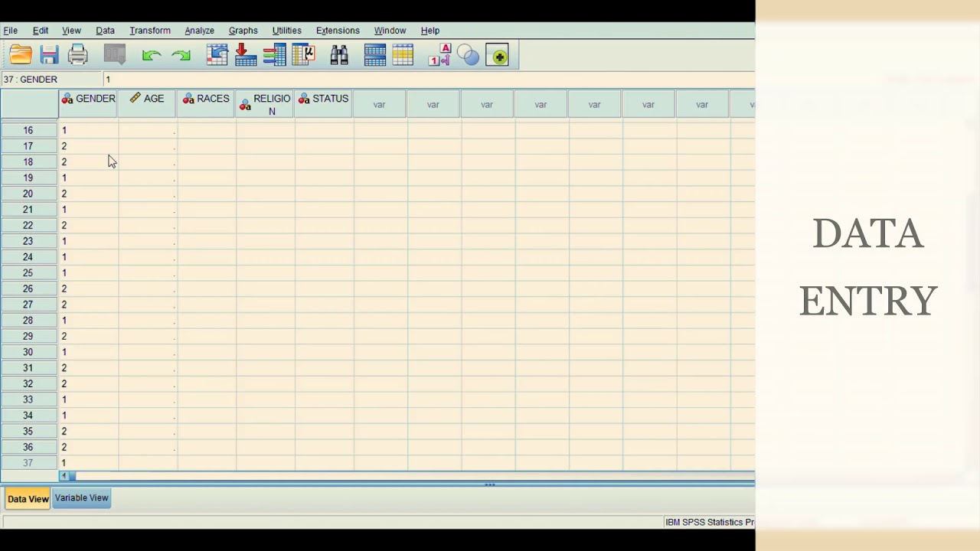Open the Variables info toolbar icon
The image size is (980, 551).
(274, 55)
